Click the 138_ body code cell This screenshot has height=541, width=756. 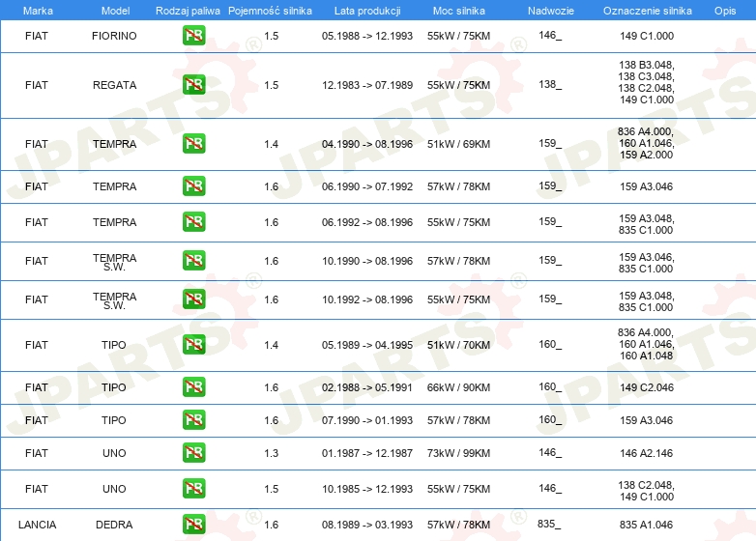tap(550, 84)
